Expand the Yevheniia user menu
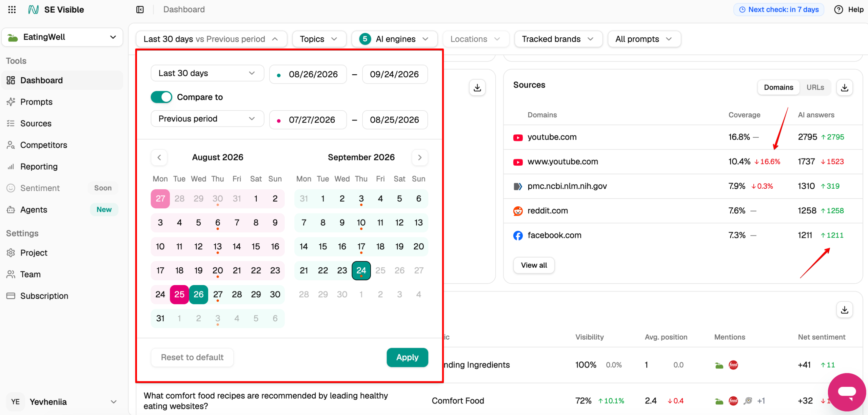Screen dimensions: 868x415 coord(62,402)
